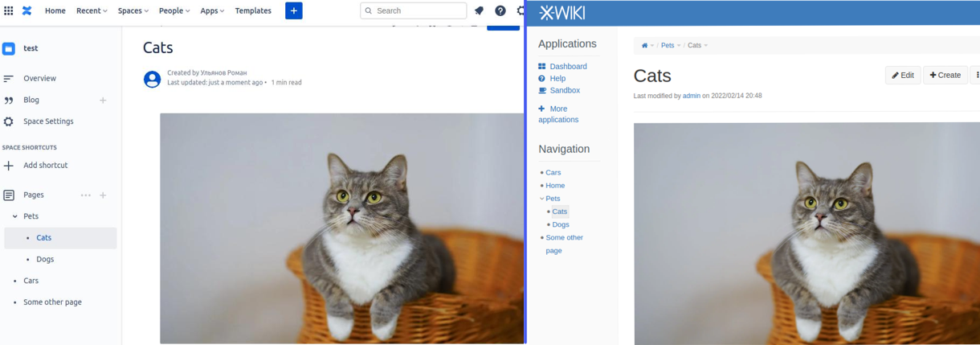Click the cat image in Confluence page

pyautogui.click(x=342, y=228)
